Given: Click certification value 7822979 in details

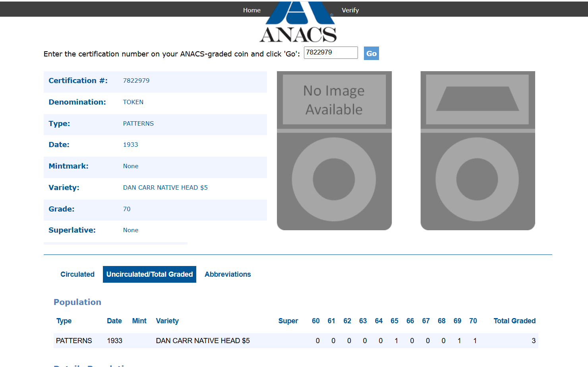Looking at the screenshot, I should (x=136, y=81).
